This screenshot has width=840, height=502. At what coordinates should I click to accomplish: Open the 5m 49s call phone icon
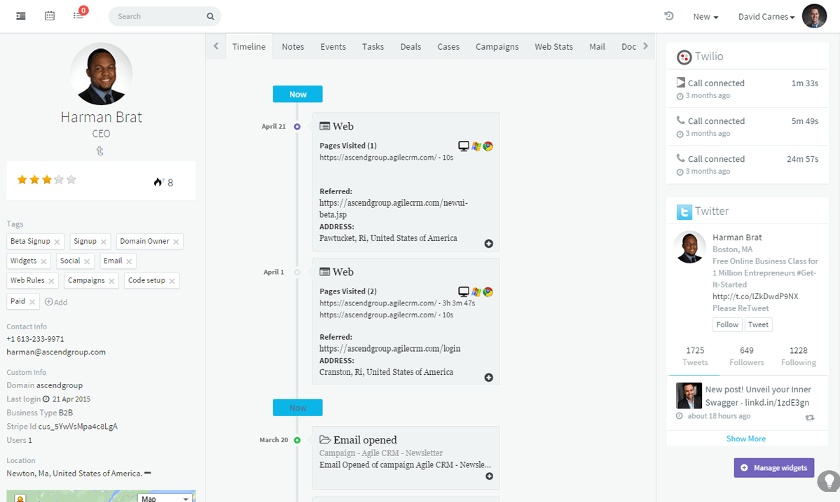coord(680,121)
